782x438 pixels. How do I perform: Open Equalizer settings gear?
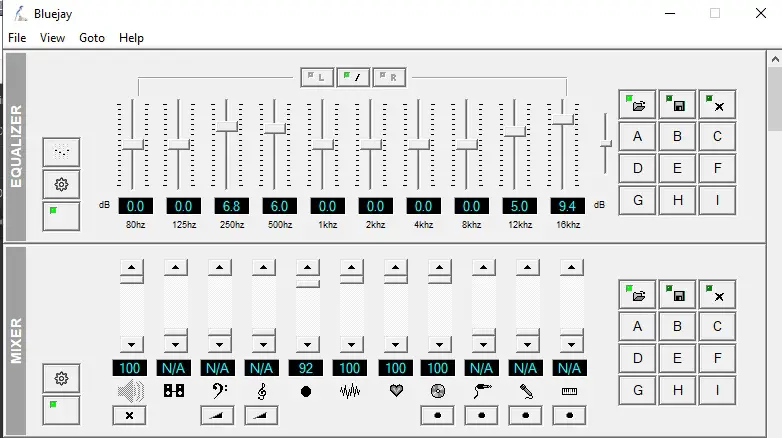(61, 185)
